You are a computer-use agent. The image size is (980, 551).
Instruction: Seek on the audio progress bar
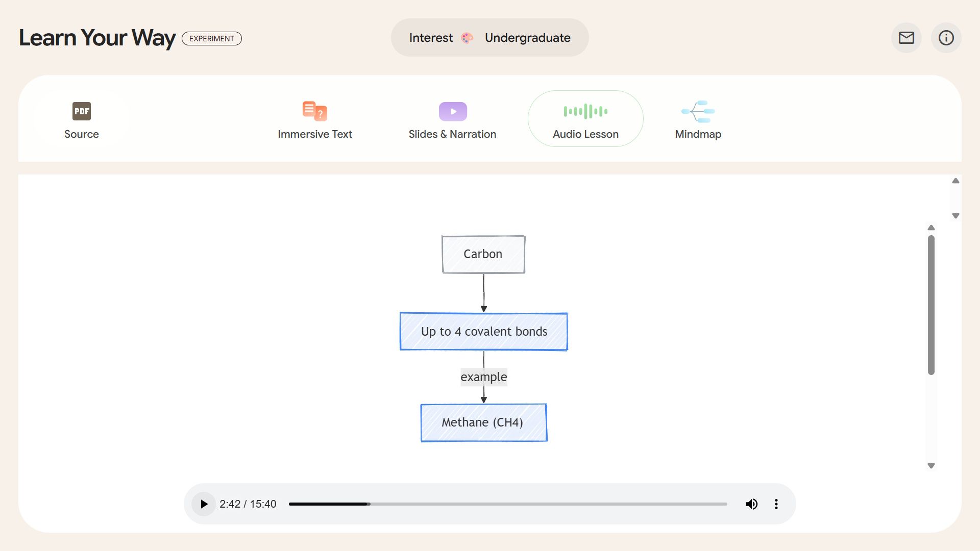coord(508,504)
